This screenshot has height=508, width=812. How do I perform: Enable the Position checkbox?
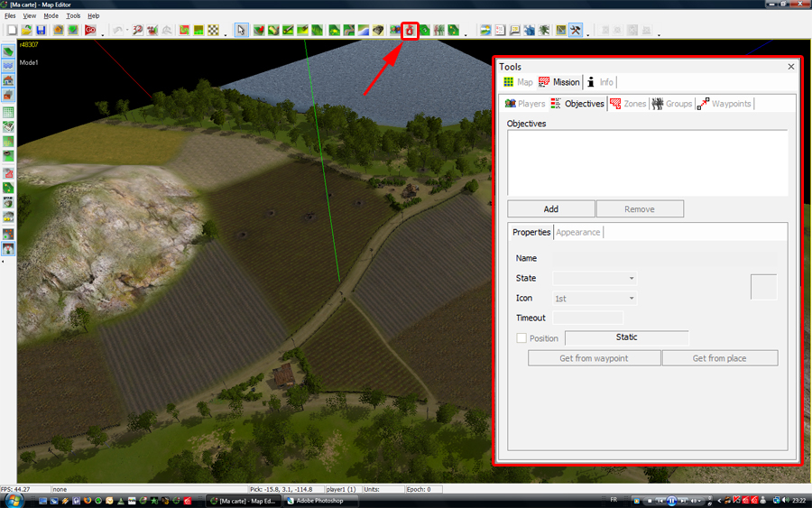click(x=521, y=338)
